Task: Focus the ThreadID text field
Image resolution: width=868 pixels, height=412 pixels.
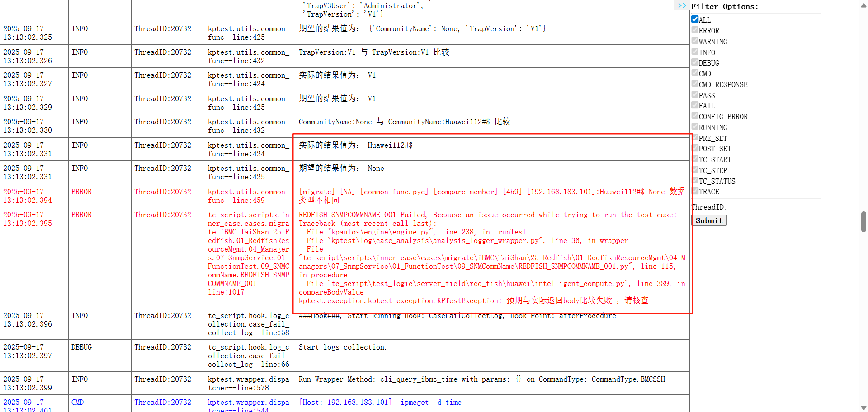Action: [776, 207]
